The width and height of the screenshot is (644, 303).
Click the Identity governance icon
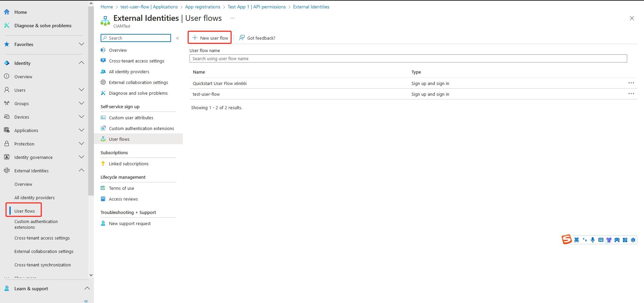pyautogui.click(x=7, y=157)
